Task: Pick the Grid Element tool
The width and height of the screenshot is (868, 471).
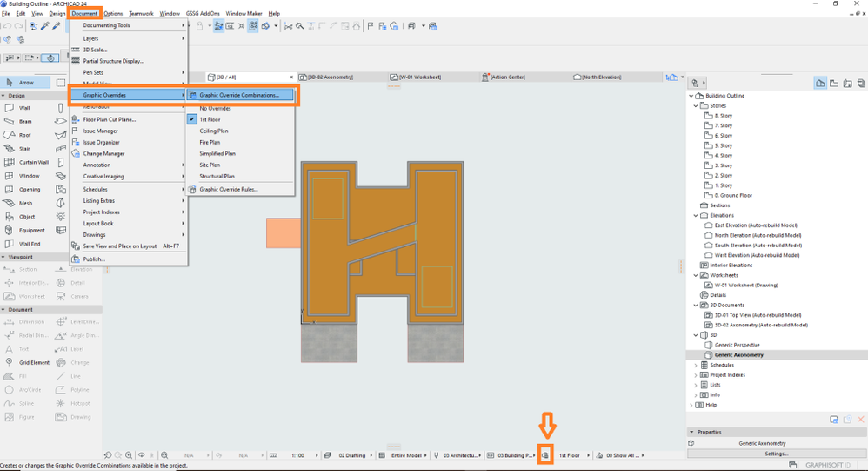Action: (x=34, y=362)
